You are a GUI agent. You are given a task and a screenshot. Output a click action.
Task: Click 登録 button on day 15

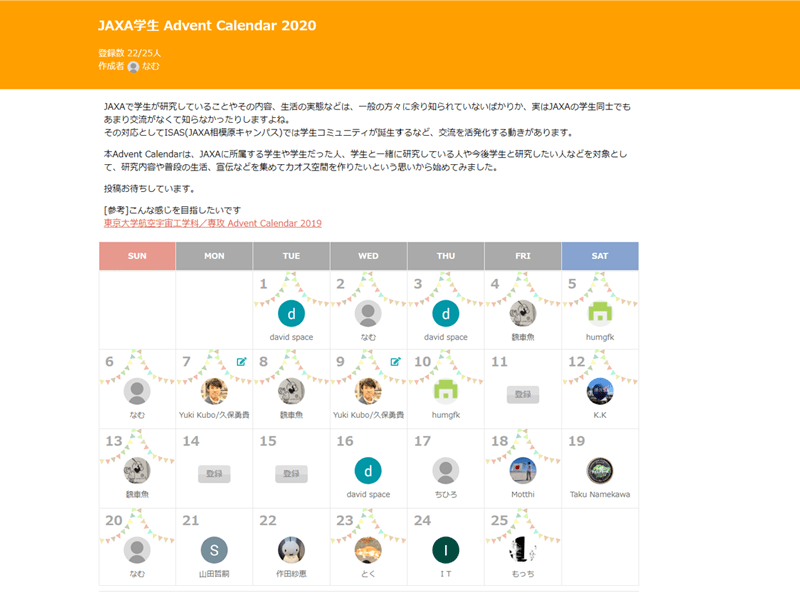[x=291, y=474]
